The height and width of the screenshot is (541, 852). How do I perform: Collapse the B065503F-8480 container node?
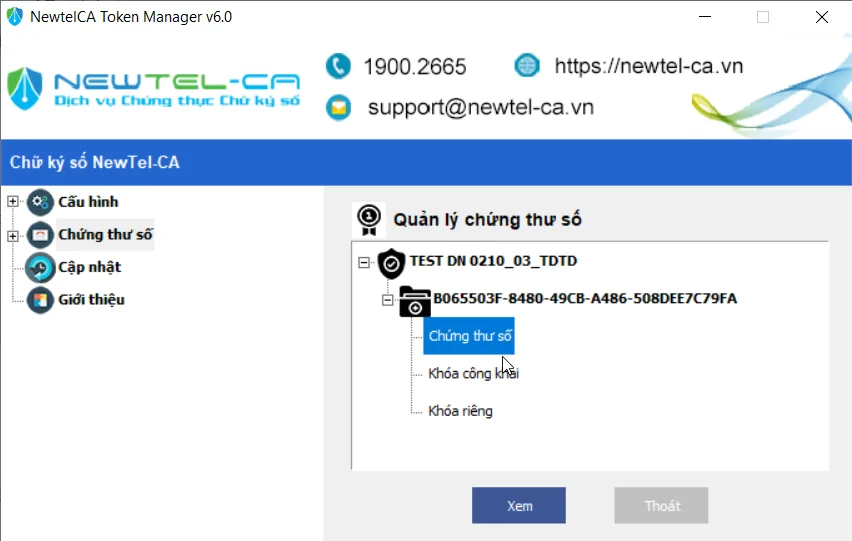[387, 300]
